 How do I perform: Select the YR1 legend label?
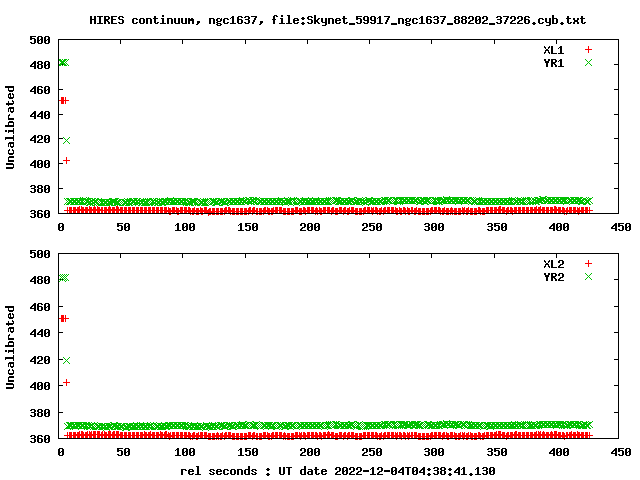(553, 63)
